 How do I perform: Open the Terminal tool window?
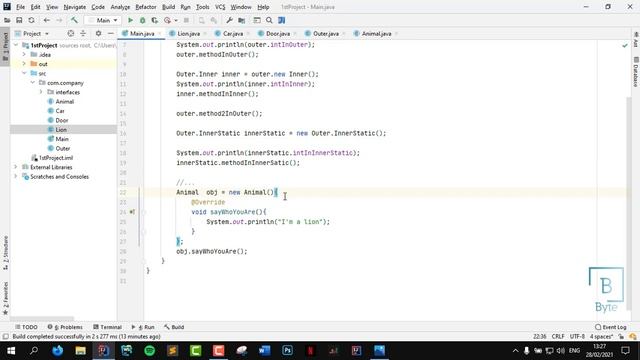pyautogui.click(x=107, y=327)
